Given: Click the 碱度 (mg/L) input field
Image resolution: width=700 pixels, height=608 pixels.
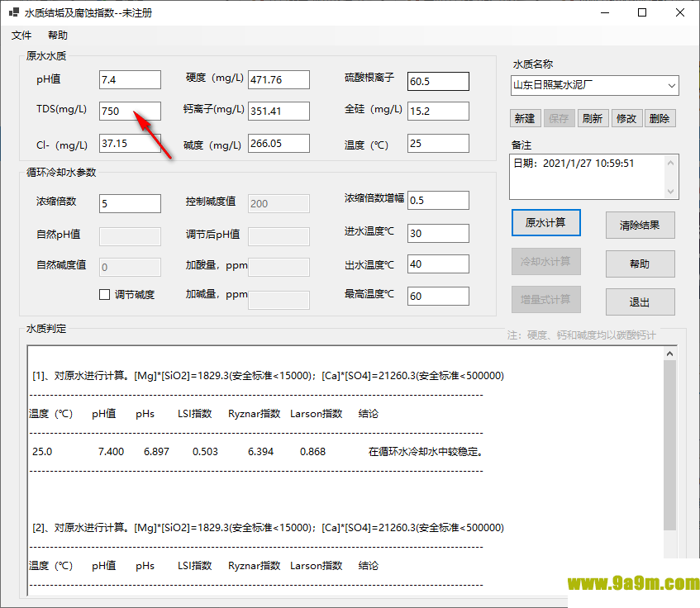Looking at the screenshot, I should coord(279,143).
